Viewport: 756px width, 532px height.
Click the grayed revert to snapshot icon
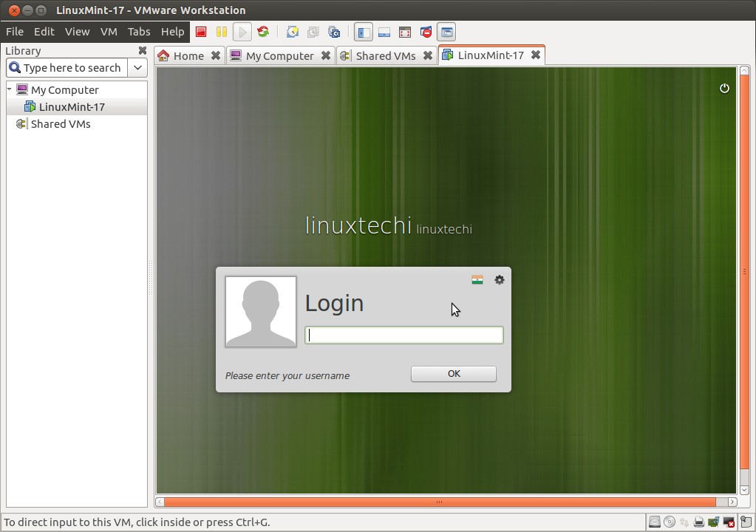coord(313,33)
